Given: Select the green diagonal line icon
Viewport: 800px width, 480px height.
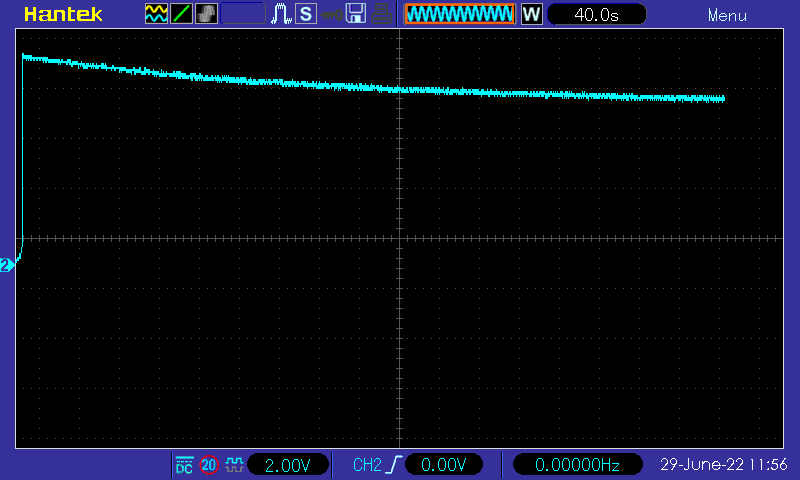Looking at the screenshot, I should coord(181,14).
